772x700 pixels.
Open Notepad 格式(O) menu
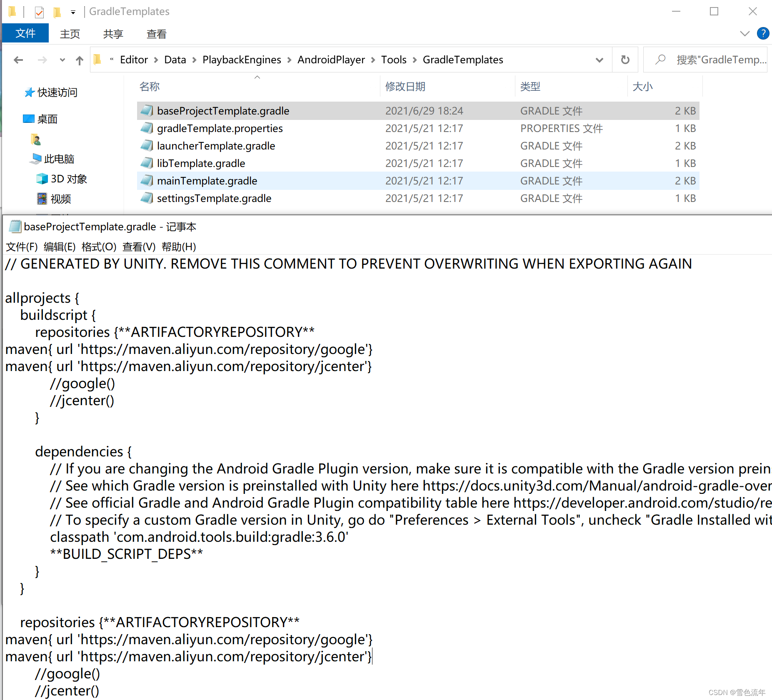99,247
